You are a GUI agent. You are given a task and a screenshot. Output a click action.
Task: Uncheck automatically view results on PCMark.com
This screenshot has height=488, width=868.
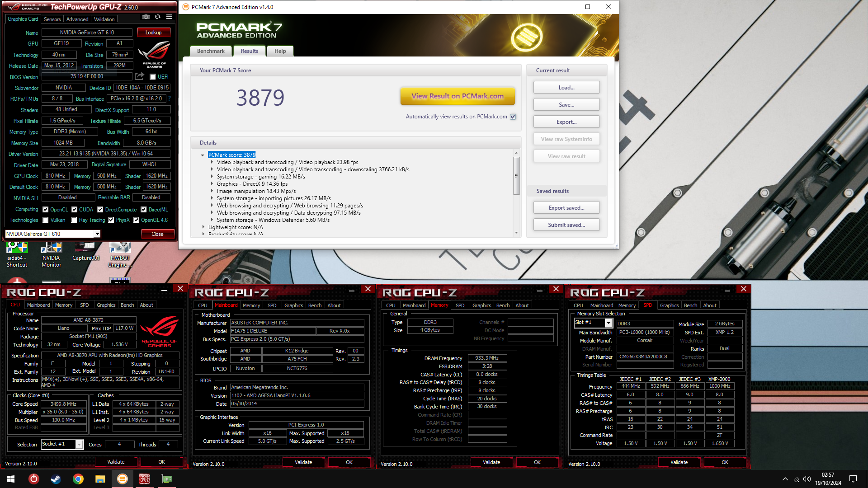tap(513, 117)
